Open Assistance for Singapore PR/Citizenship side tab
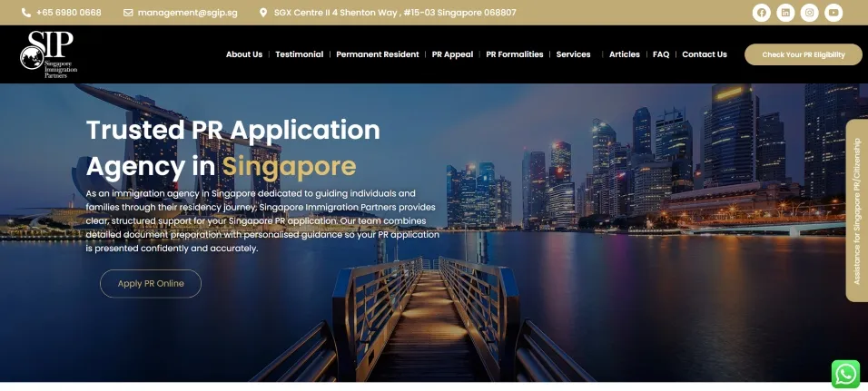 (x=857, y=210)
